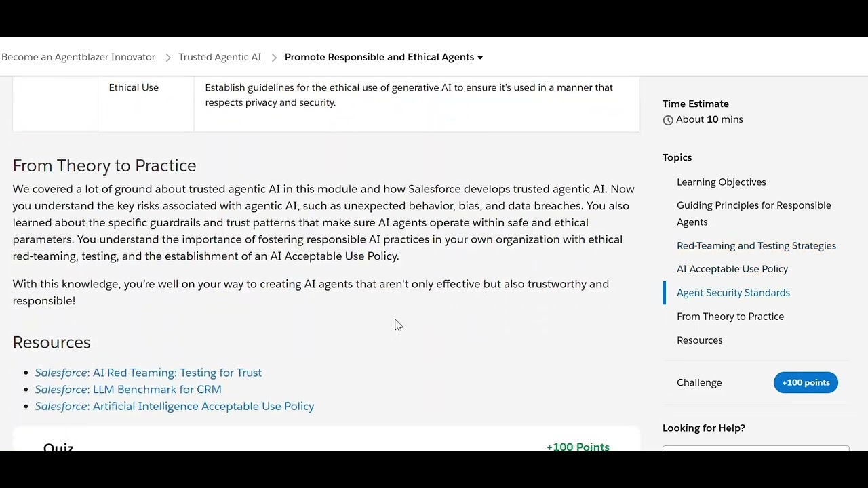
Task: Click the About 10 mins text
Action: tap(709, 119)
